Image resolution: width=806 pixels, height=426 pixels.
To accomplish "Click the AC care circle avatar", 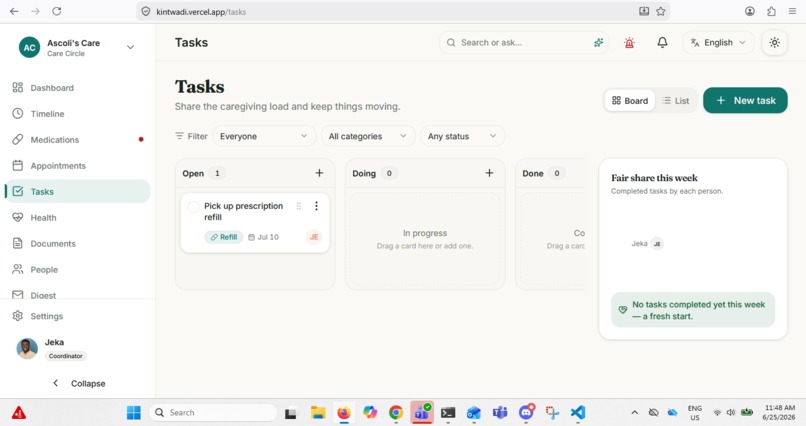I will [x=29, y=47].
